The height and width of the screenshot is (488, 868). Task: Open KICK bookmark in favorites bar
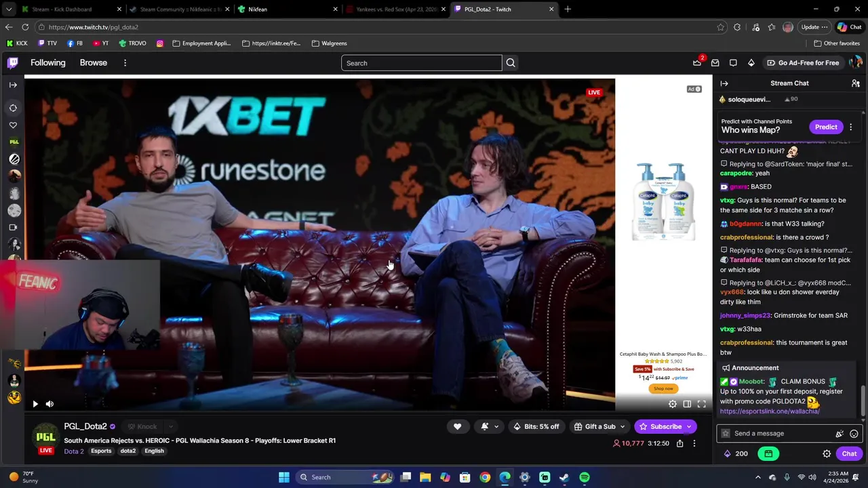(x=17, y=43)
